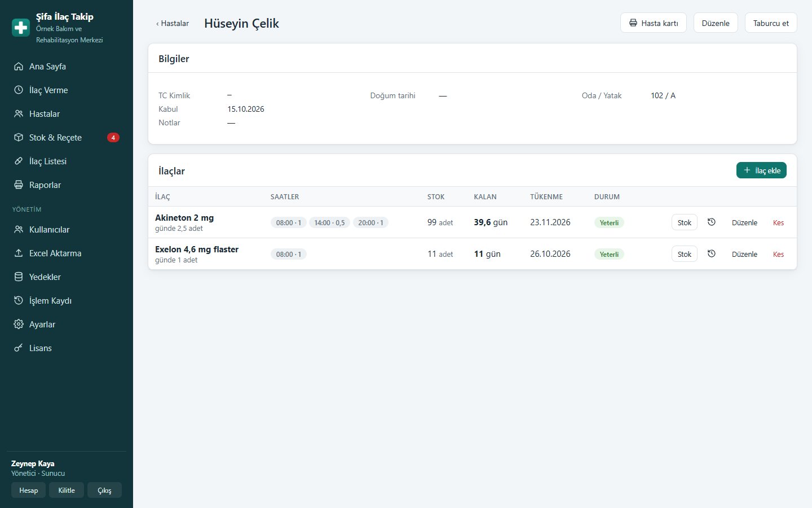Click the green cross app logo
Screen dimensions: 812x508
pyautogui.click(x=21, y=28)
